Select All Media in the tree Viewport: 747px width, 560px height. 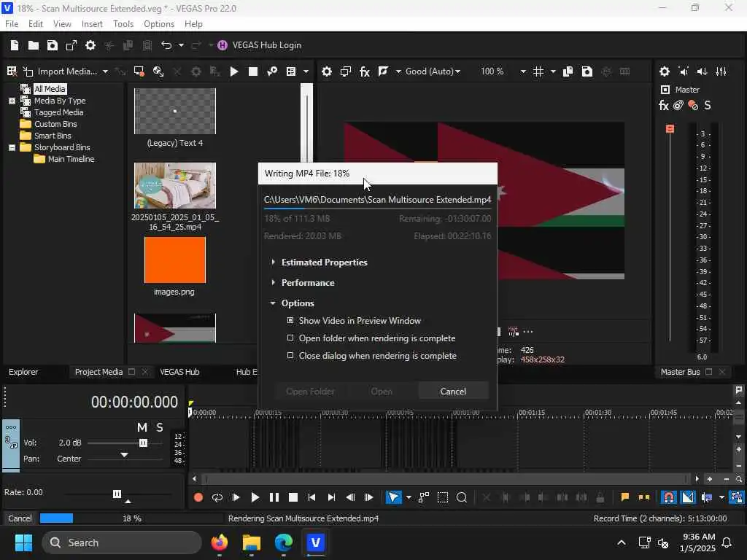click(50, 89)
